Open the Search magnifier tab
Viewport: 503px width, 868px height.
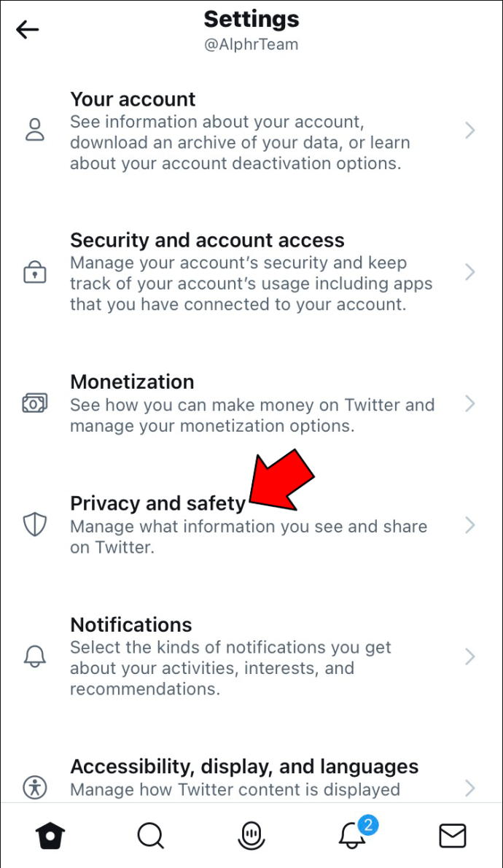150,835
